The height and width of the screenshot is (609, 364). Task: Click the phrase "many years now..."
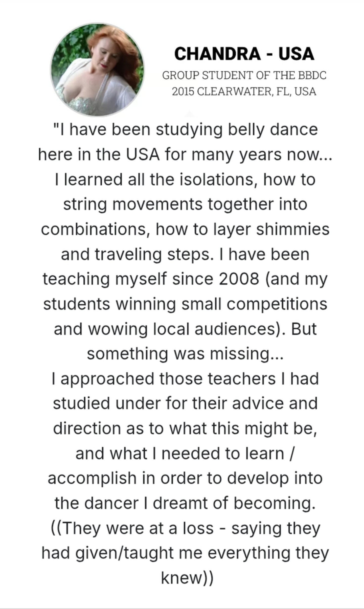262,154
